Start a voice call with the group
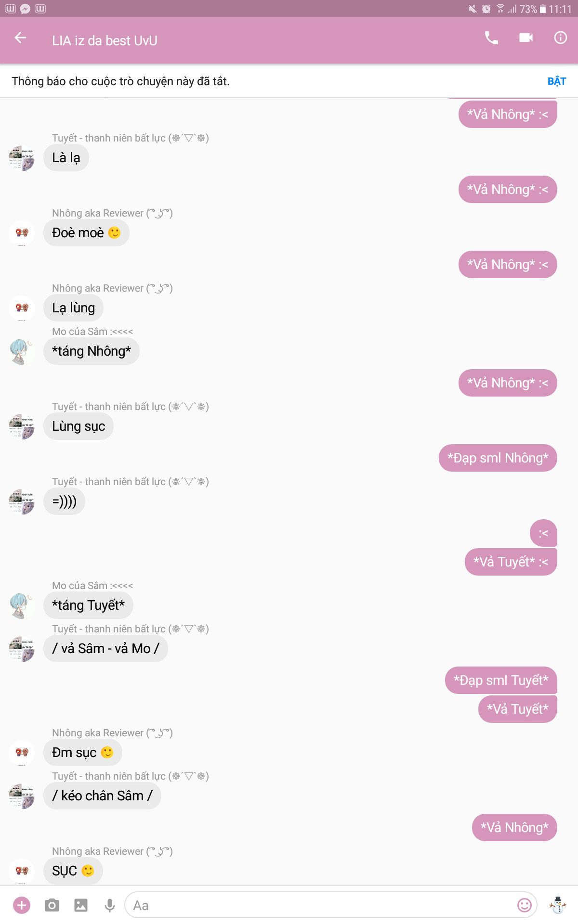 tap(491, 38)
